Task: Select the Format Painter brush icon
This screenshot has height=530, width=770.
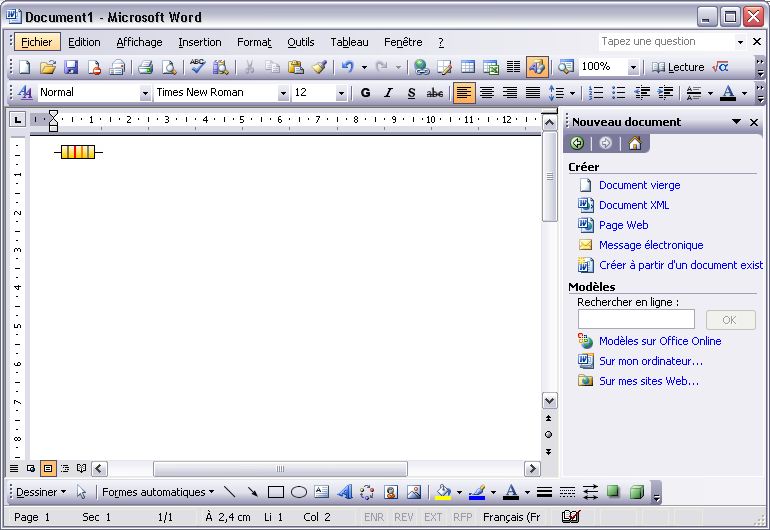Action: pos(319,67)
